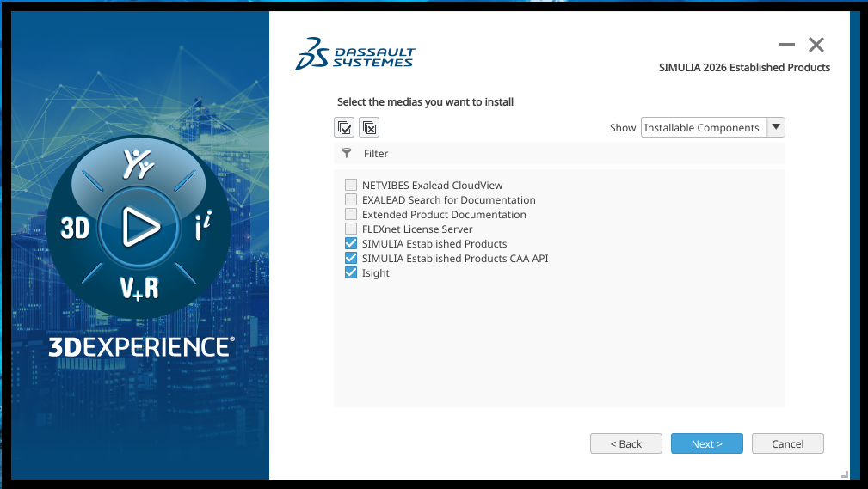Image resolution: width=868 pixels, height=489 pixels.
Task: Cancel the installation
Action: (x=787, y=443)
